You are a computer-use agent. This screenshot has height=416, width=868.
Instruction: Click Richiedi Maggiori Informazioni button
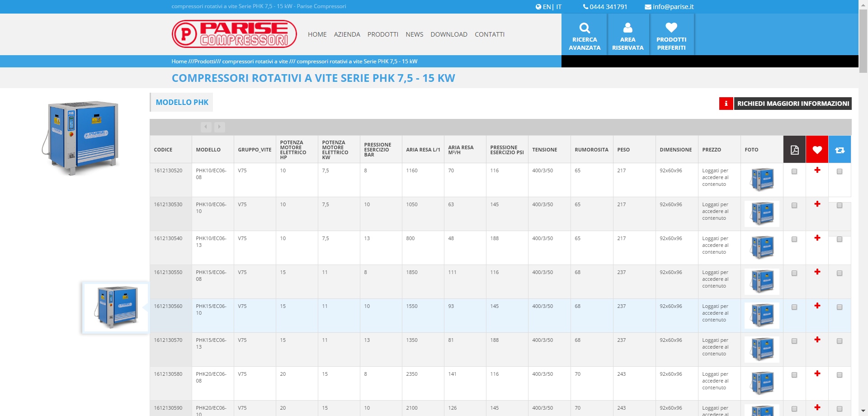pos(793,104)
